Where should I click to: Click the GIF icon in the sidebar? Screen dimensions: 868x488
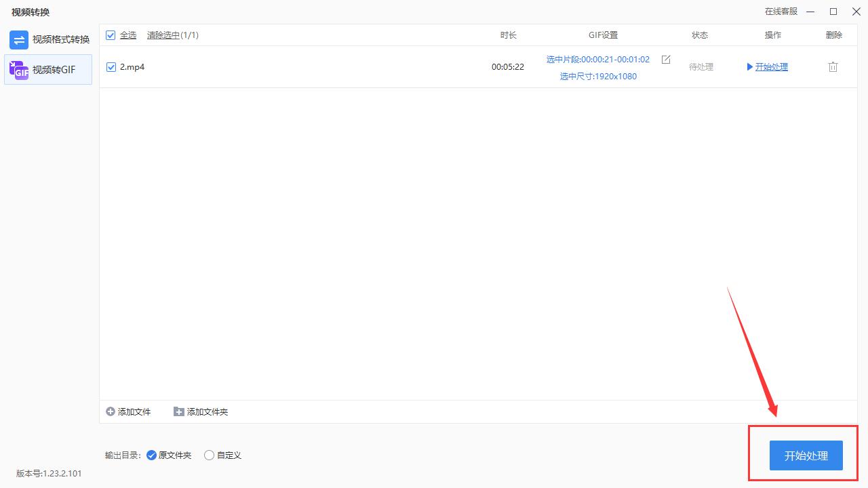point(18,69)
